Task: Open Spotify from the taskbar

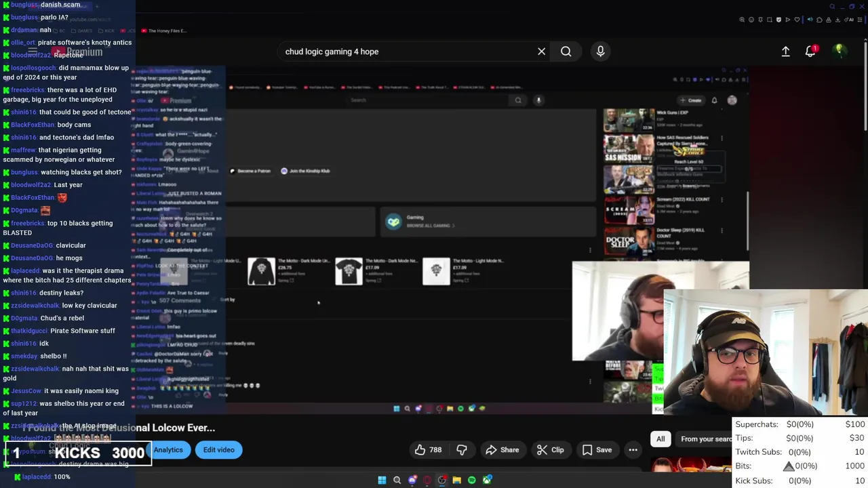Action: tap(471, 480)
